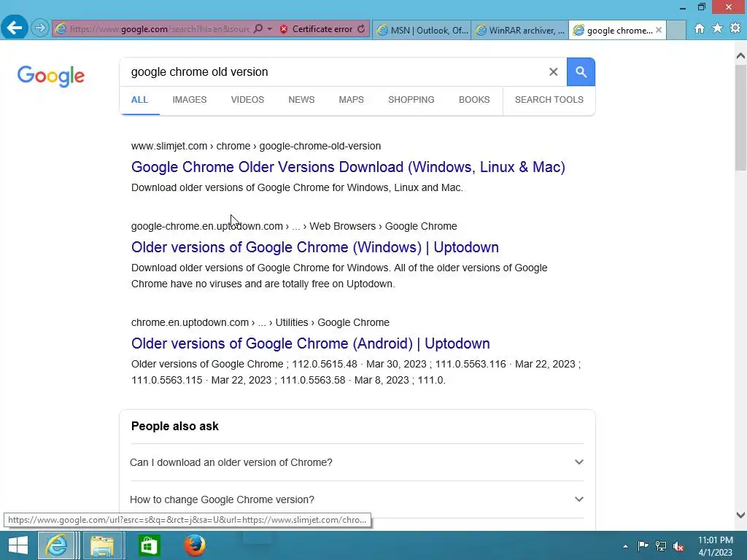The width and height of the screenshot is (747, 560).
Task: Click the Google logo
Action: 51,76
